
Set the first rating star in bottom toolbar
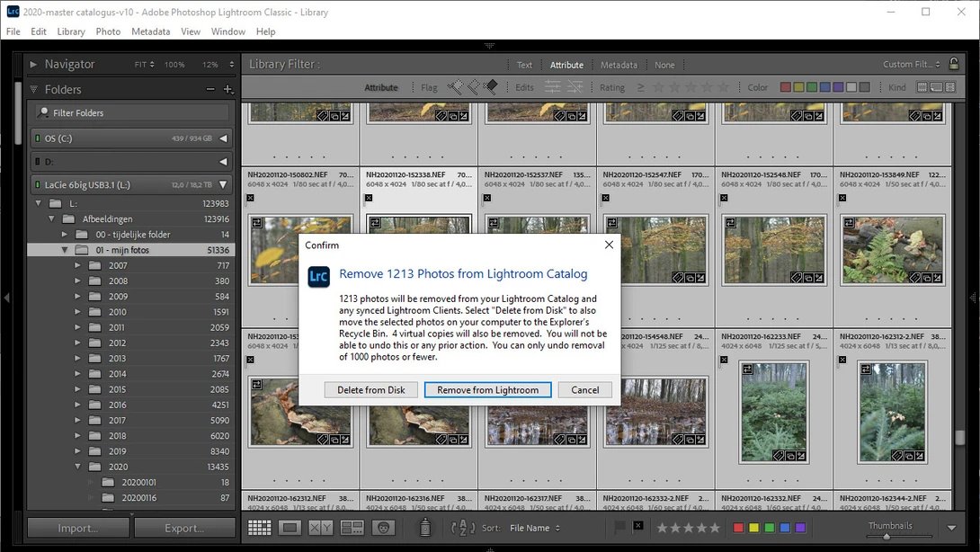pyautogui.click(x=662, y=528)
